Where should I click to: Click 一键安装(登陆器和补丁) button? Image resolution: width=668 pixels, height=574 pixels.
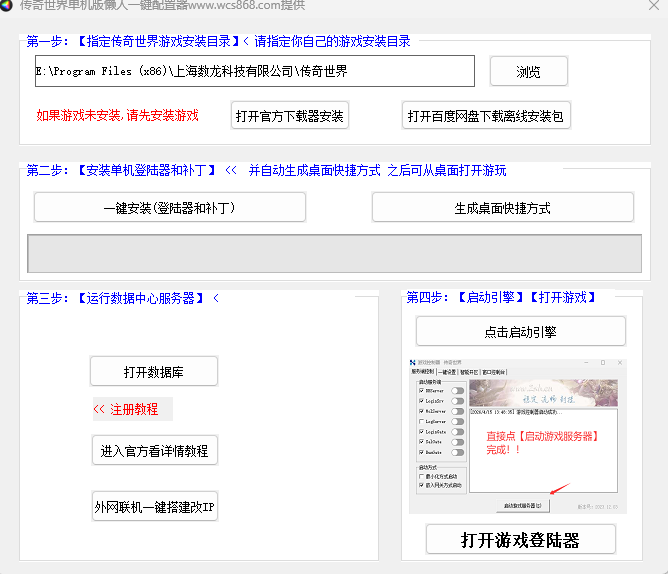point(170,208)
